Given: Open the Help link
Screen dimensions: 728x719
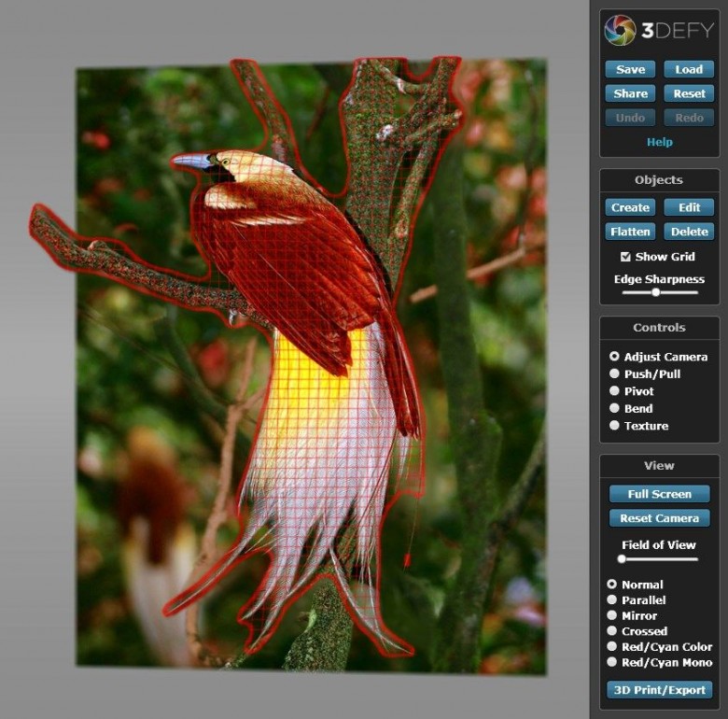Looking at the screenshot, I should tap(659, 142).
